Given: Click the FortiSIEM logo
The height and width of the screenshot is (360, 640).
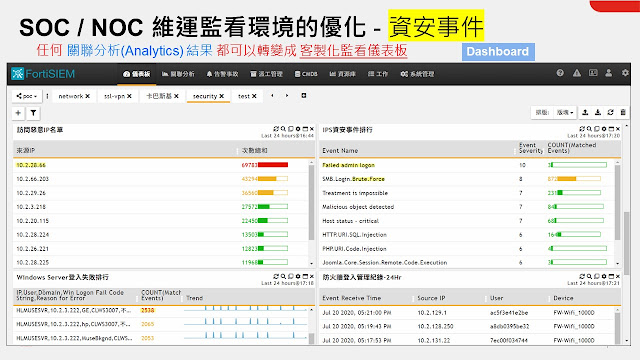Looking at the screenshot, I should coord(43,74).
